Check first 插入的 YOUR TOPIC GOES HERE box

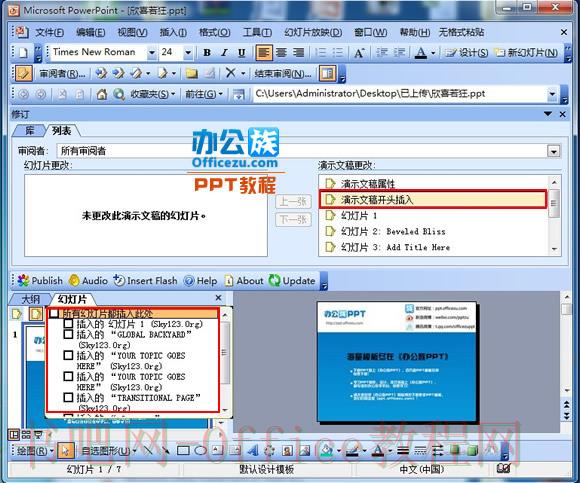(68, 355)
